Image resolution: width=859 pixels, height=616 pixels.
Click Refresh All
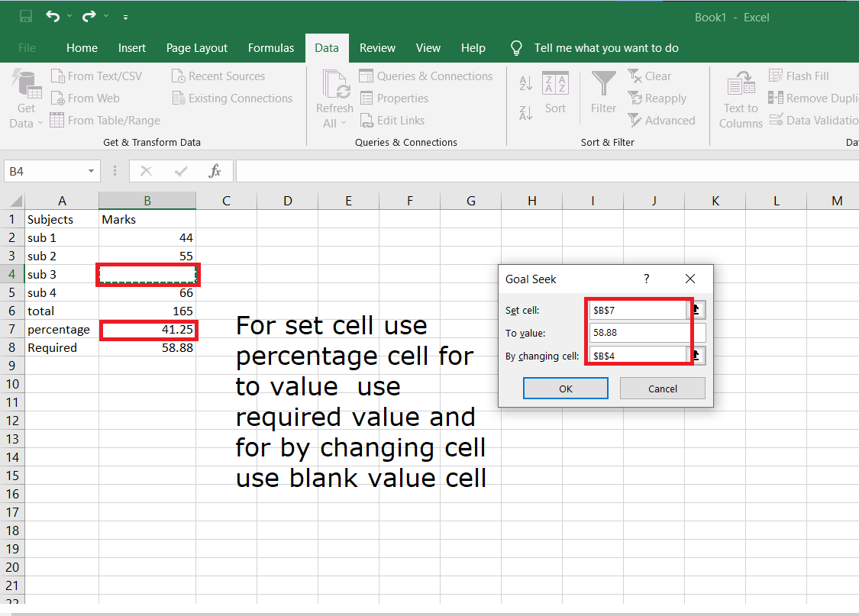(334, 95)
